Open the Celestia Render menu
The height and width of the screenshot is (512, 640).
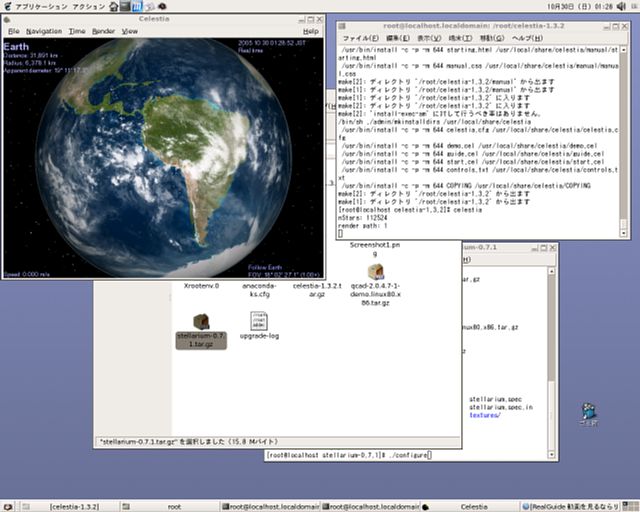point(103,31)
